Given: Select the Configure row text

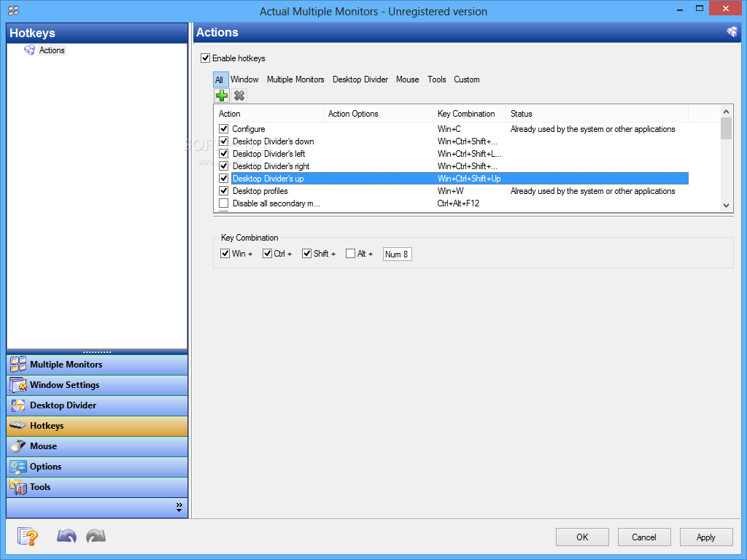Looking at the screenshot, I should [249, 129].
